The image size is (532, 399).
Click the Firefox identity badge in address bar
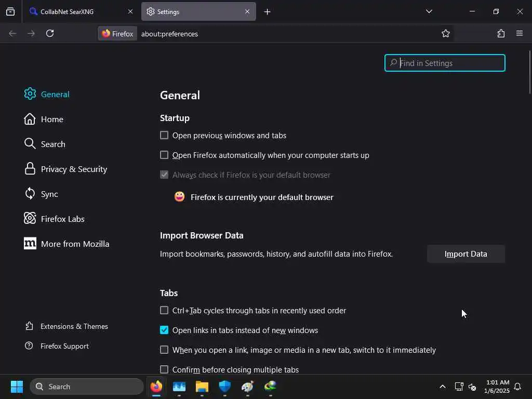click(117, 34)
